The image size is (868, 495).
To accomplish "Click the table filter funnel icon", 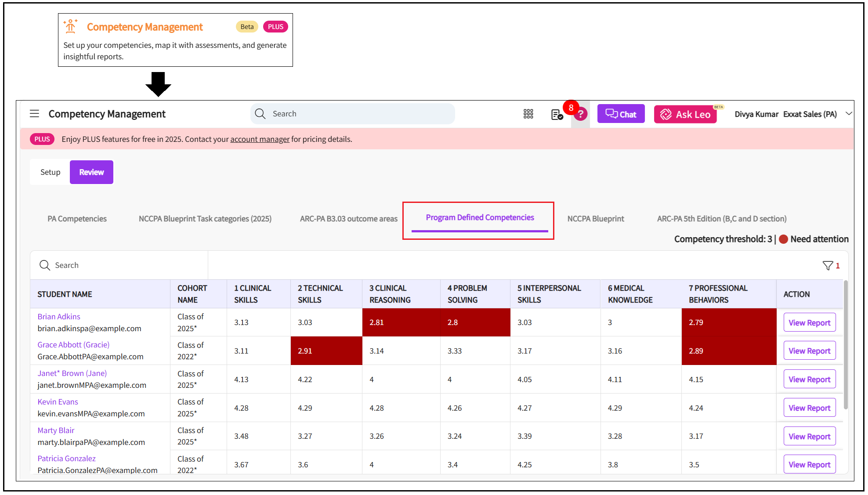I will click(828, 265).
